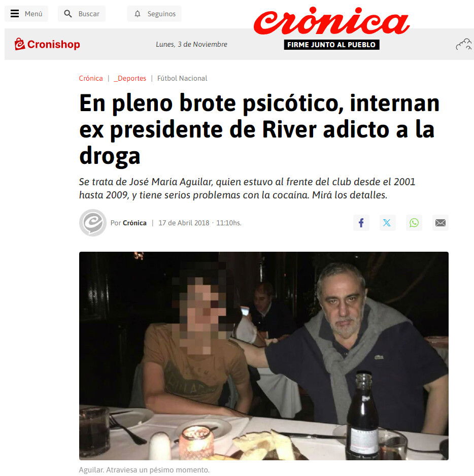This screenshot has width=474, height=476.
Task: Click the Buscar magnifying glass icon
Action: 68,14
